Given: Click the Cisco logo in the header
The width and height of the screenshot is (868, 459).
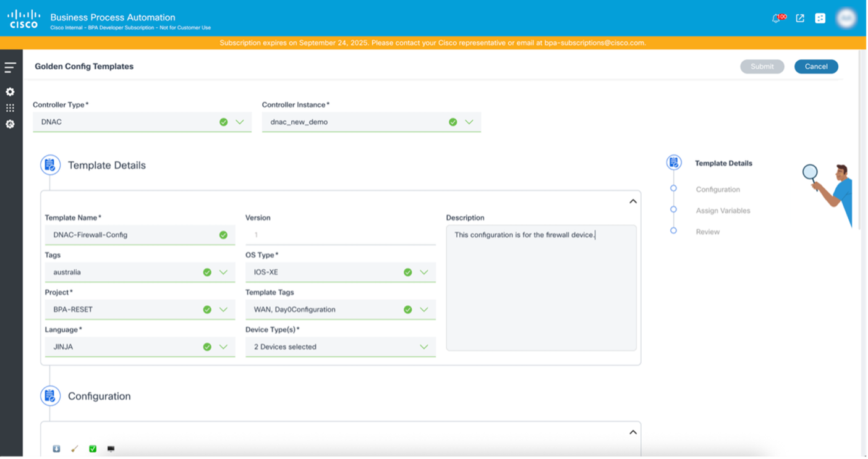Looking at the screenshot, I should tap(23, 19).
